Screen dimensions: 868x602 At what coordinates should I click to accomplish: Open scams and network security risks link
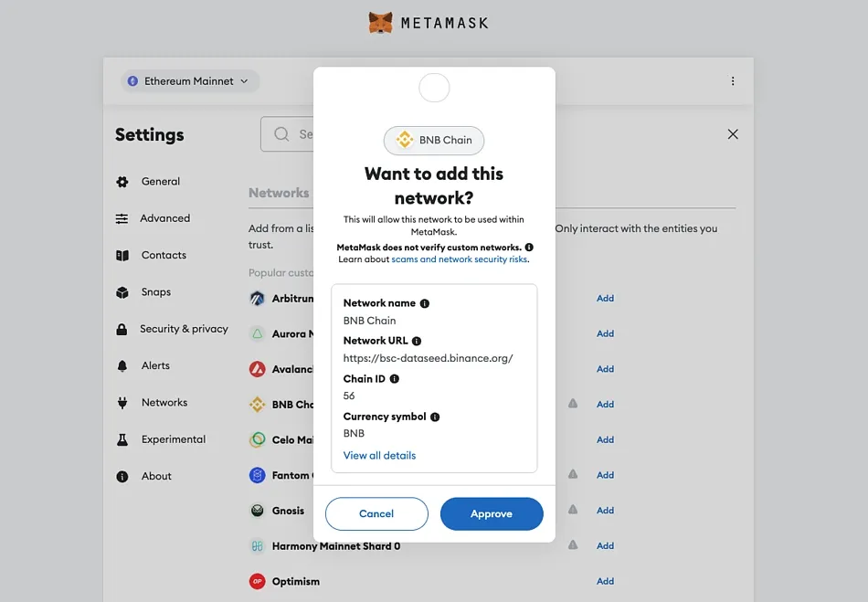pyautogui.click(x=460, y=259)
